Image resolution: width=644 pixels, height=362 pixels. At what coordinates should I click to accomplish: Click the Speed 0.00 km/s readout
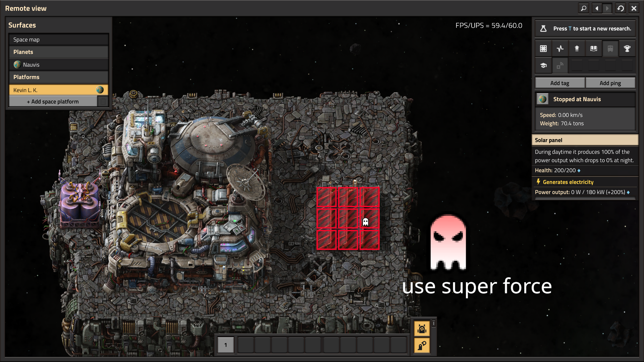pyautogui.click(x=561, y=115)
